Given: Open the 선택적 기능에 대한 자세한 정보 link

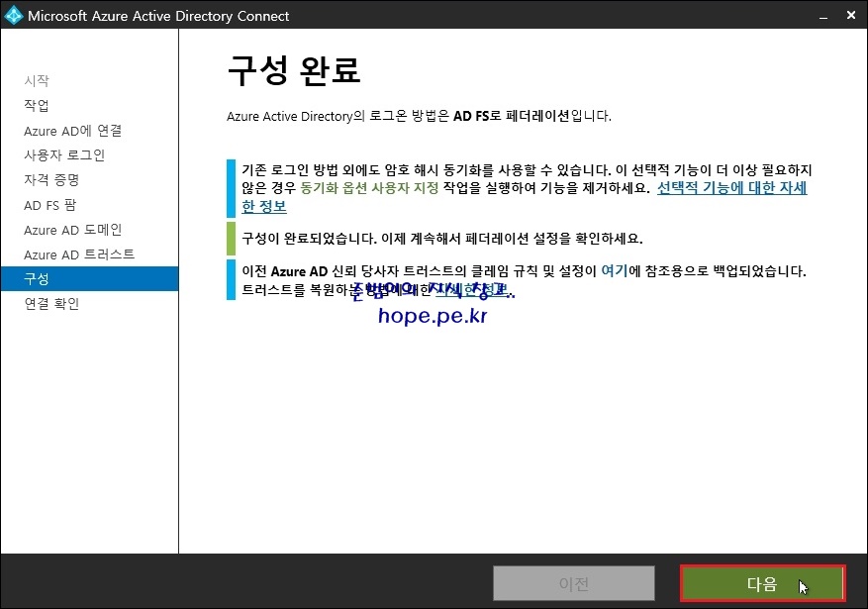Looking at the screenshot, I should (x=731, y=188).
